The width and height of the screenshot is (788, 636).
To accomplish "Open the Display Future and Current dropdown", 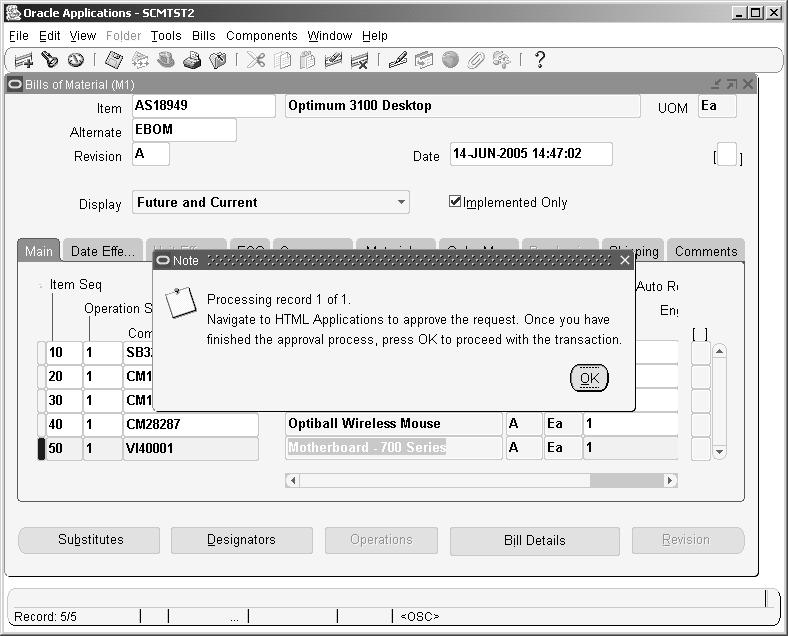I will tap(401, 202).
